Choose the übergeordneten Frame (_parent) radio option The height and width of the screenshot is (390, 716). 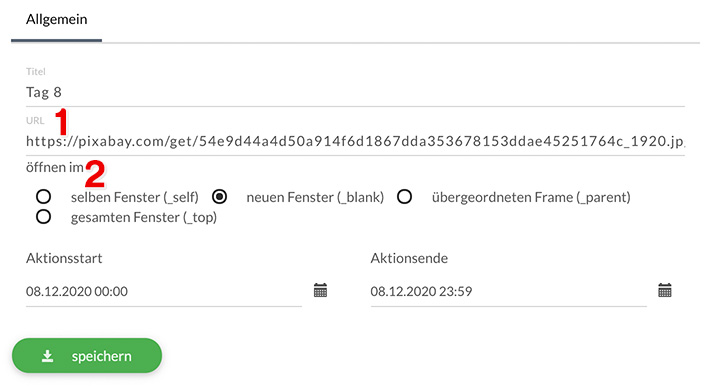pos(405,197)
